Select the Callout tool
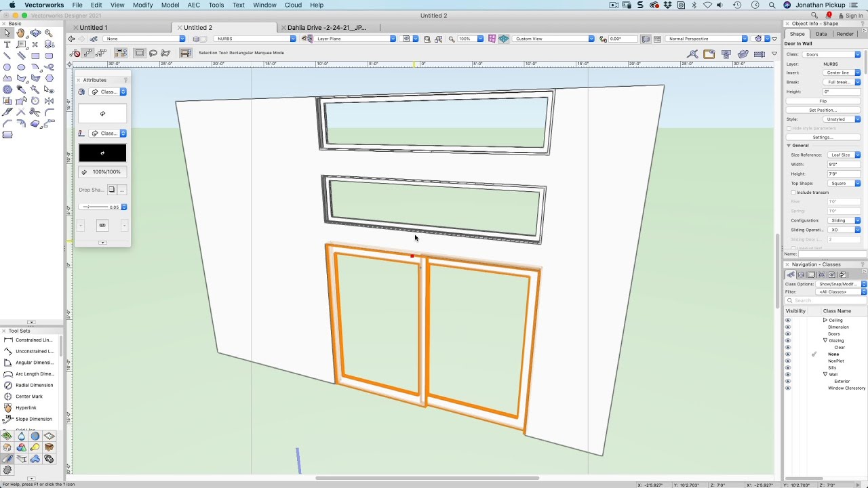The width and height of the screenshot is (868, 488). pyautogui.click(x=21, y=44)
